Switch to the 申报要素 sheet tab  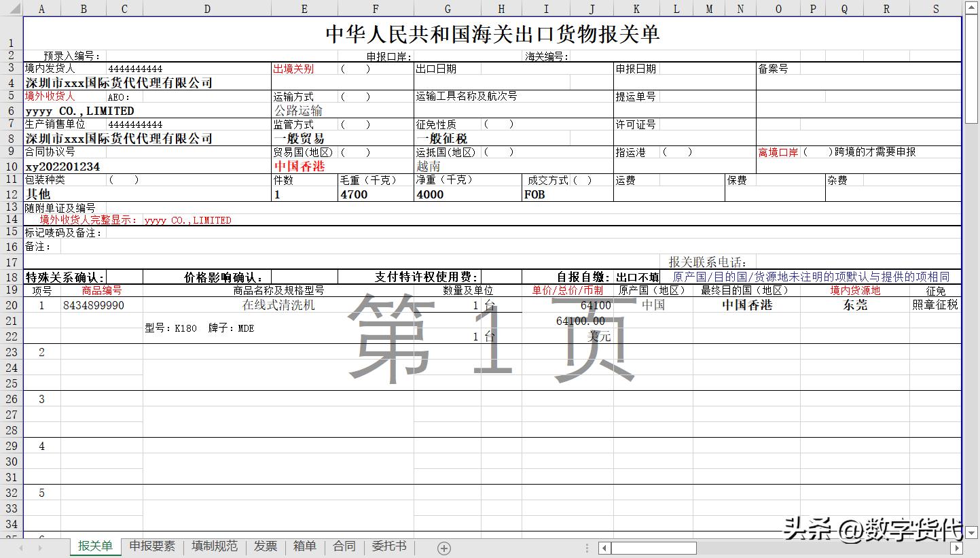(151, 547)
